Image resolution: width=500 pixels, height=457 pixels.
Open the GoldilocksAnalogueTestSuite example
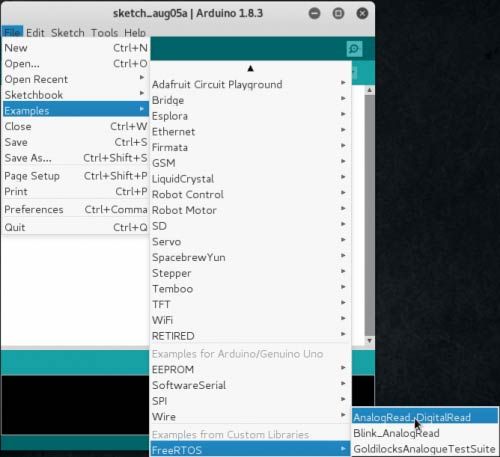click(425, 449)
